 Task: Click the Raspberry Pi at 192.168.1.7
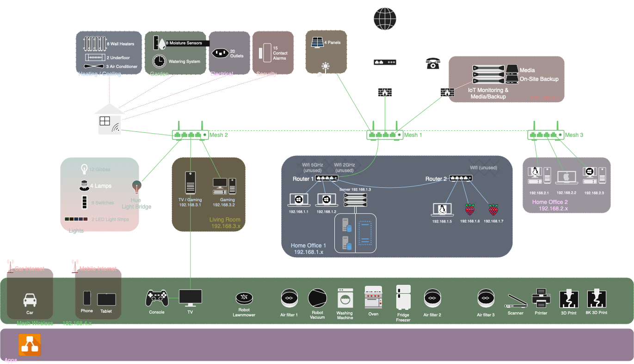tap(493, 209)
